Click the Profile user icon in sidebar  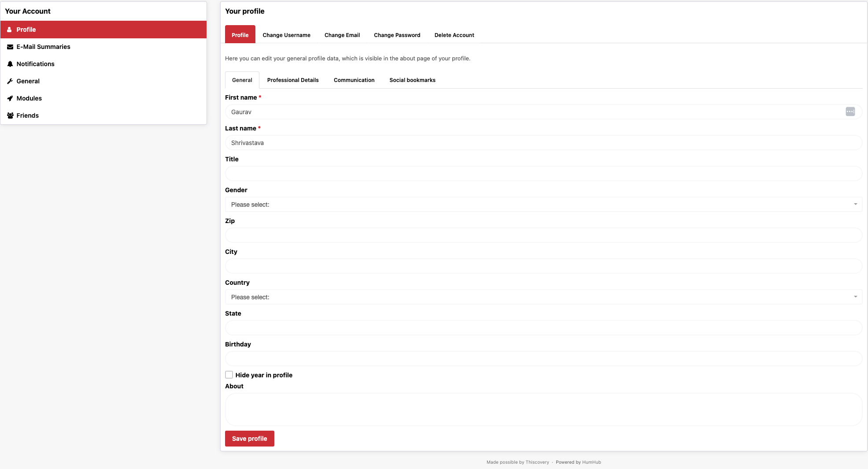10,30
